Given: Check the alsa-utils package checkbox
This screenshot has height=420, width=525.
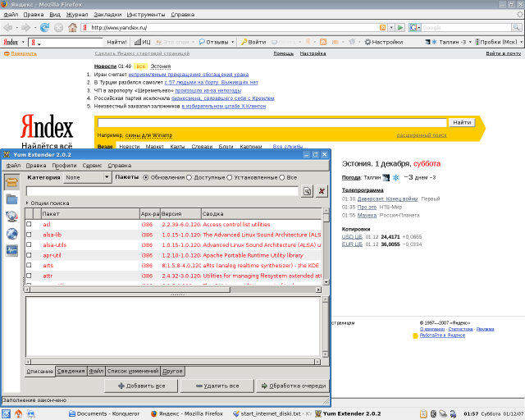Looking at the screenshot, I should tap(29, 244).
